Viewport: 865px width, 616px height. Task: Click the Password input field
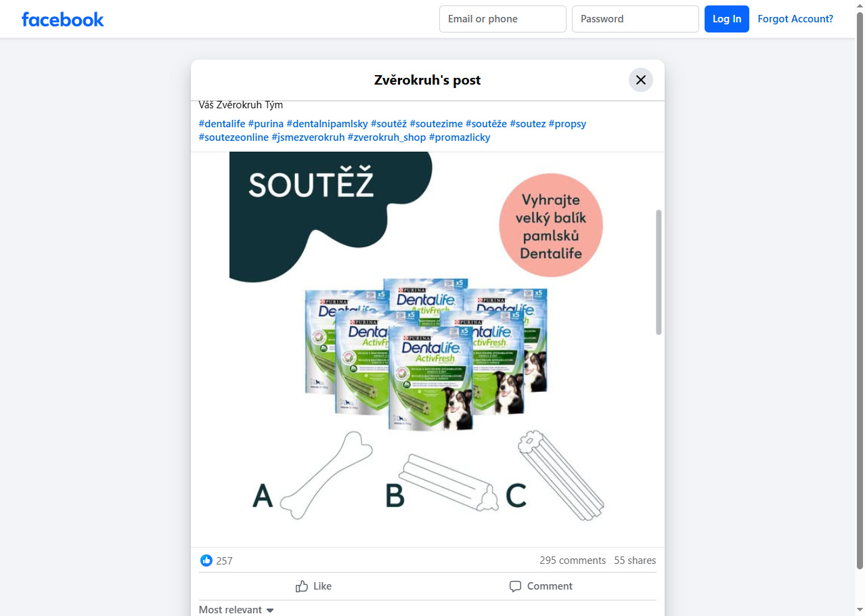(636, 19)
